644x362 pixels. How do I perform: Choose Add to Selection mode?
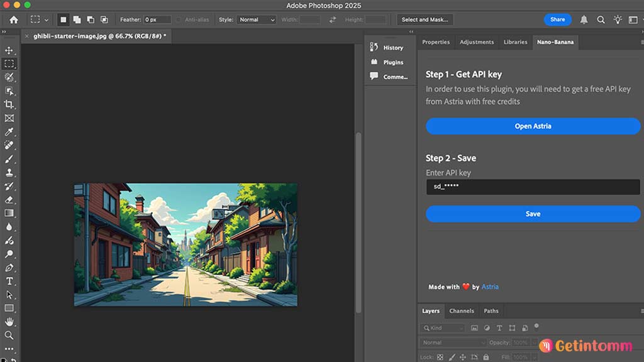pyautogui.click(x=77, y=19)
